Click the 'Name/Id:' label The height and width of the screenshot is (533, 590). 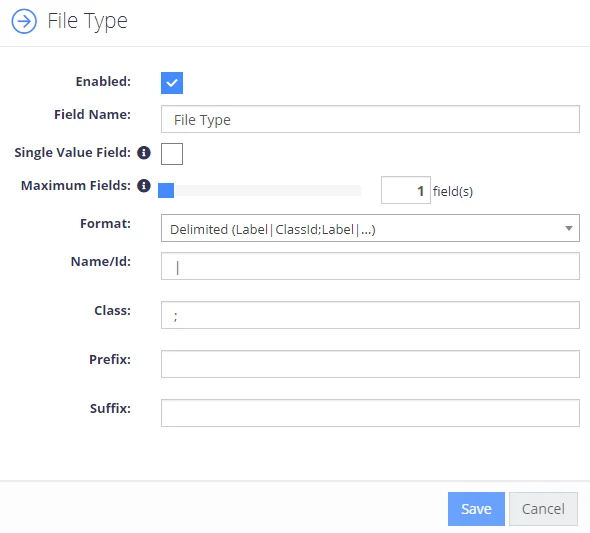pyautogui.click(x=101, y=261)
